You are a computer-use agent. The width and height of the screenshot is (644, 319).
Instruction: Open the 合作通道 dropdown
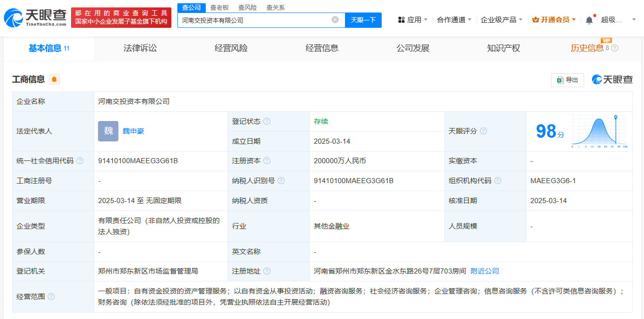coord(454,20)
